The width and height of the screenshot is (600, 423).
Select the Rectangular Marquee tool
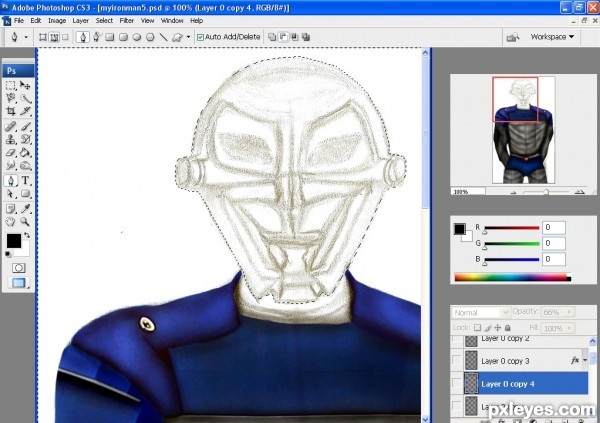tap(11, 85)
